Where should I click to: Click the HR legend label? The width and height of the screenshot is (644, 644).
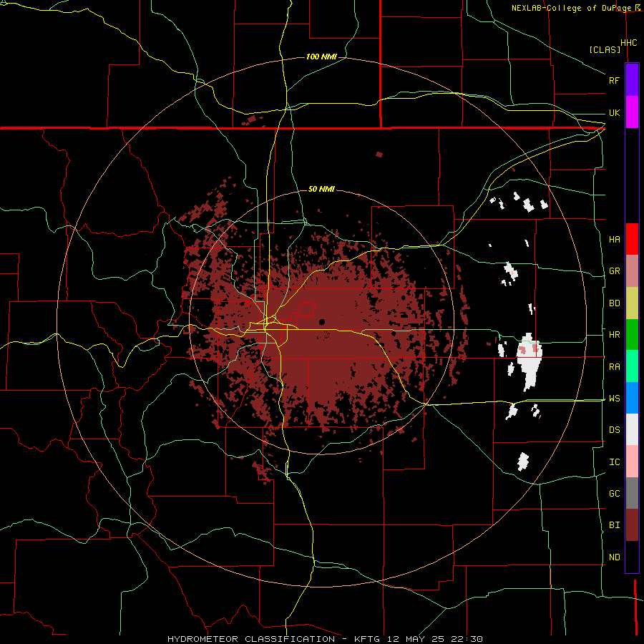[x=614, y=335]
